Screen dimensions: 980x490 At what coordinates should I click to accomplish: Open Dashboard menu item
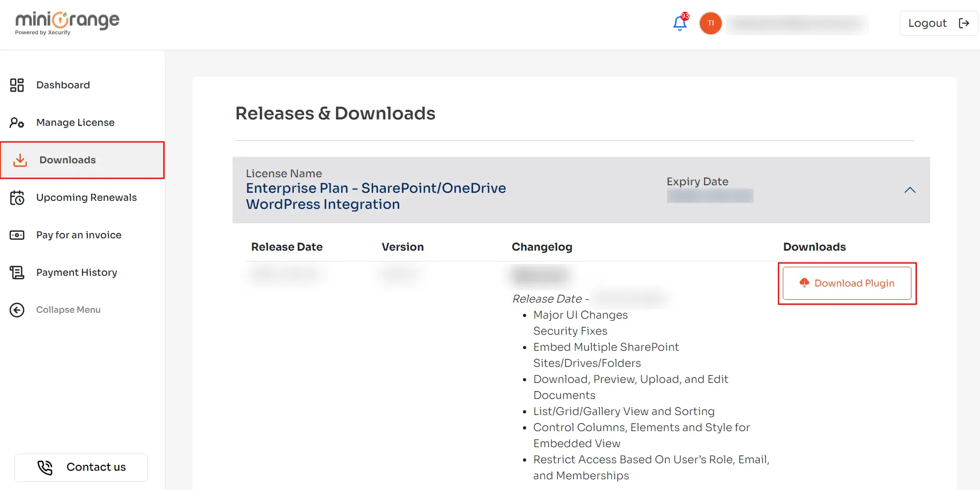pos(63,85)
